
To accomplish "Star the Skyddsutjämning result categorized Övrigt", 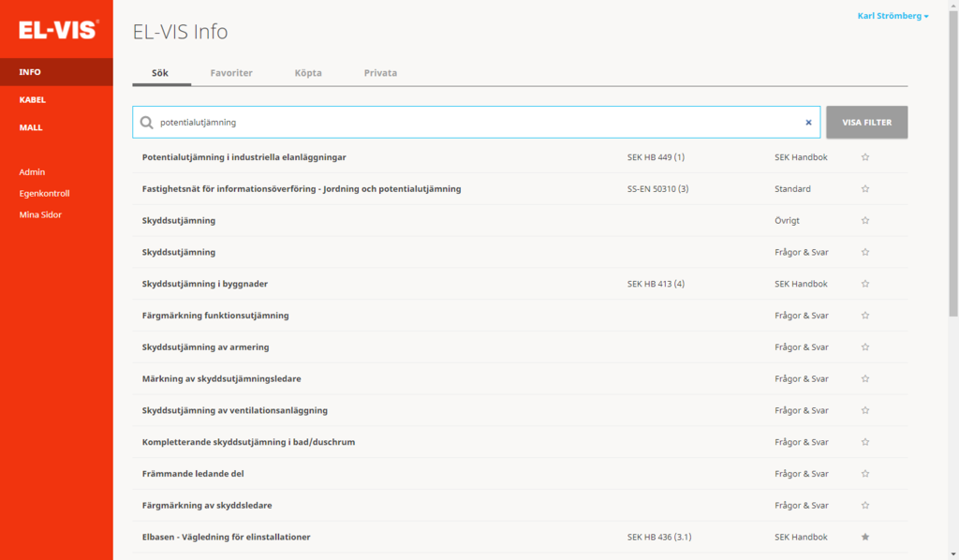I will [864, 221].
